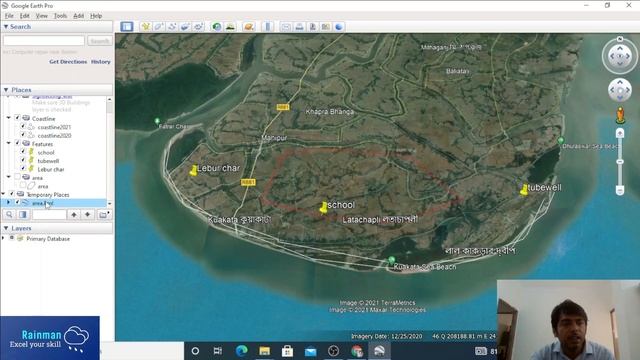Image resolution: width=640 pixels, height=360 pixels.
Task: Click the add folder icon in Places
Action: pyautogui.click(x=103, y=214)
